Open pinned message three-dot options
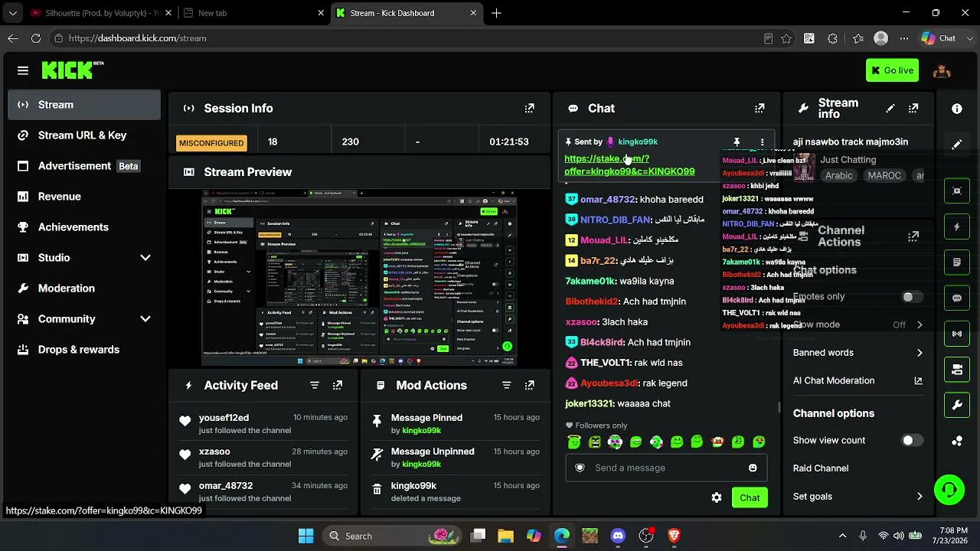Viewport: 980px width, 551px height. pos(762,142)
